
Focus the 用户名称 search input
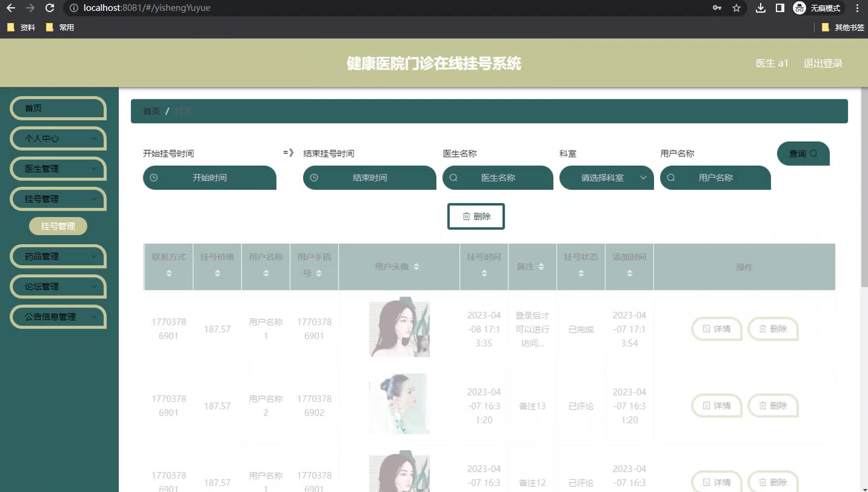coord(715,178)
